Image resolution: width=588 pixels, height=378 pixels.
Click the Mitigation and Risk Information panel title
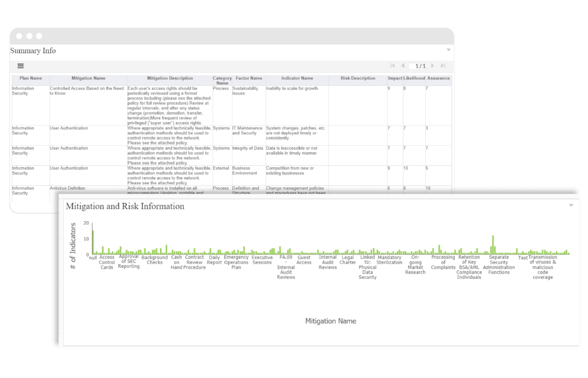[x=125, y=206]
